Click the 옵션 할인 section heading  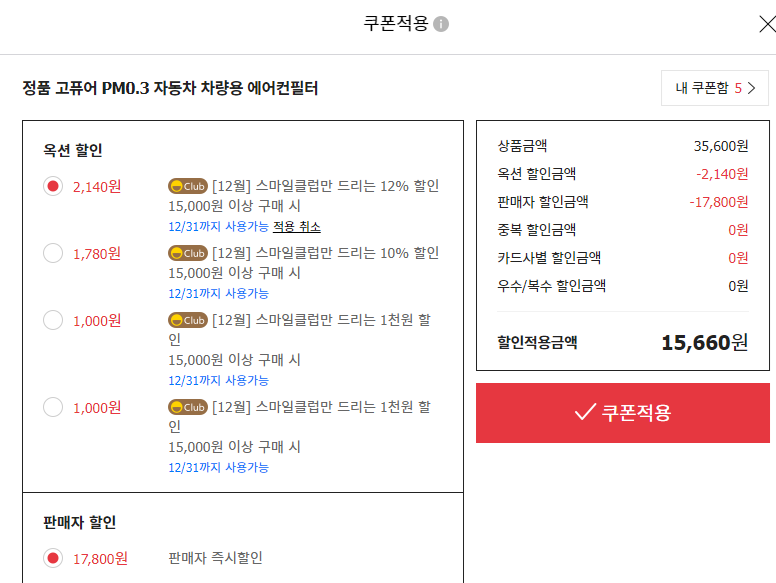73,150
